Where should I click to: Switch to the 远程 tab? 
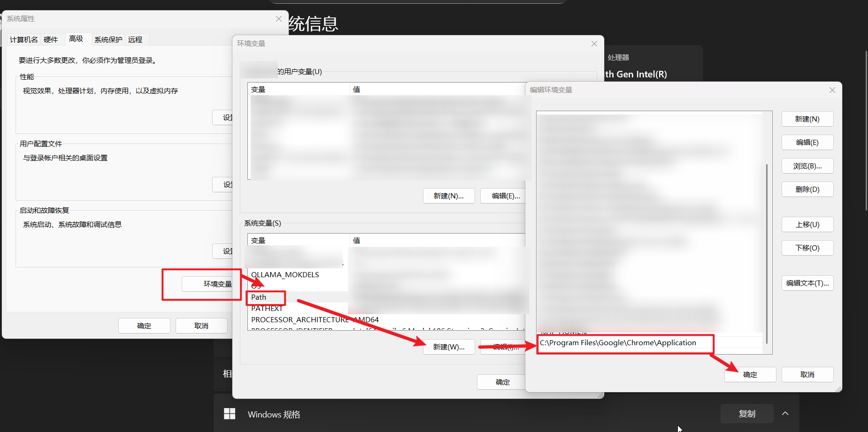click(x=135, y=39)
